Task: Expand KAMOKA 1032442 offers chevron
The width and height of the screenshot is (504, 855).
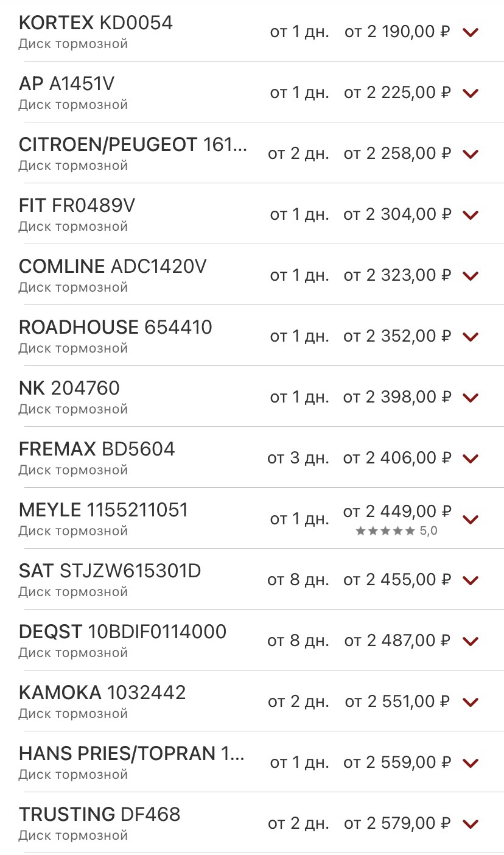Action: coord(471,702)
